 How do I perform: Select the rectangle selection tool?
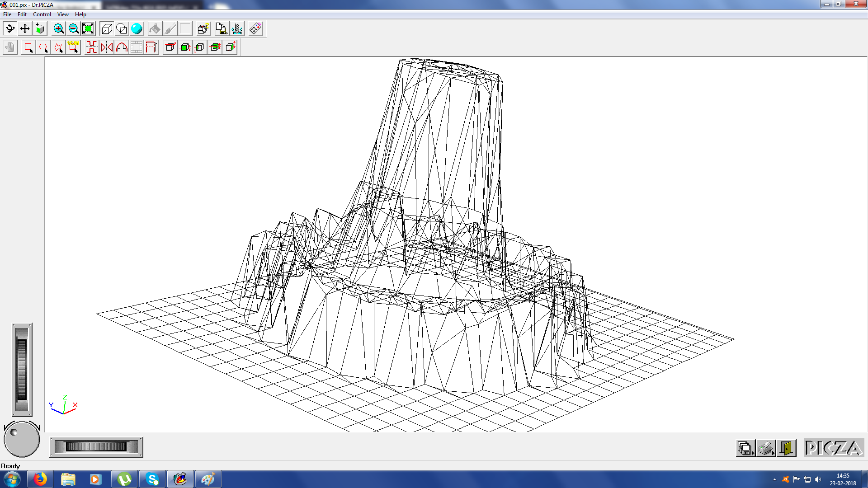28,47
